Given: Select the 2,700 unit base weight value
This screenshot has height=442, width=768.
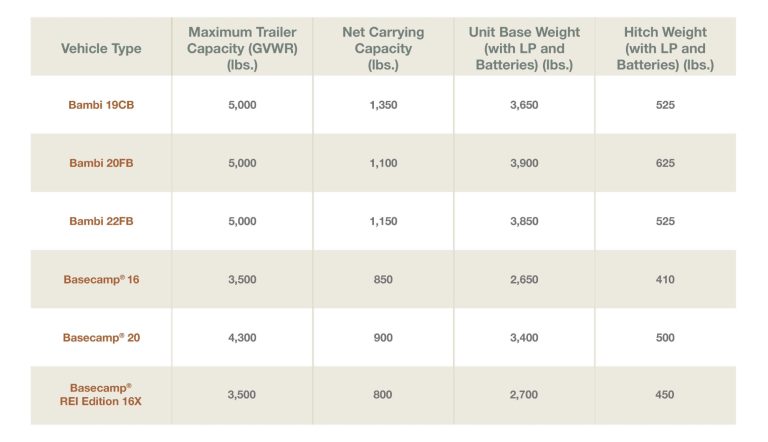Looking at the screenshot, I should (524, 395).
